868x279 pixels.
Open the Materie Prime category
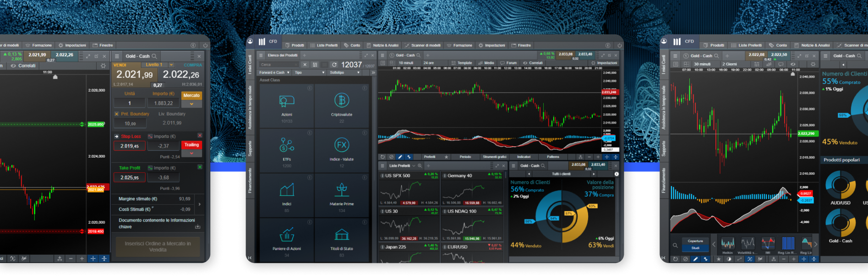click(342, 189)
